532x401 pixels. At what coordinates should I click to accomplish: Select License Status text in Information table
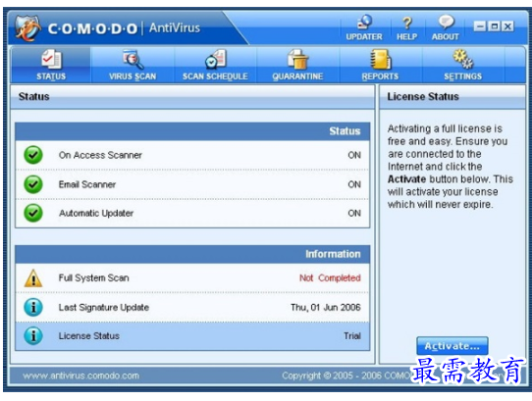[x=89, y=335]
